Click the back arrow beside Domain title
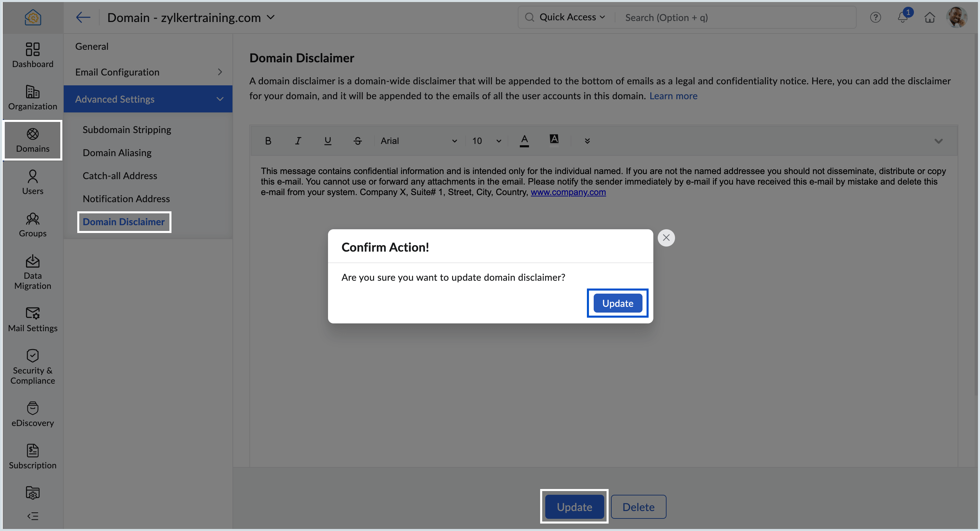Image resolution: width=980 pixels, height=531 pixels. pos(83,18)
